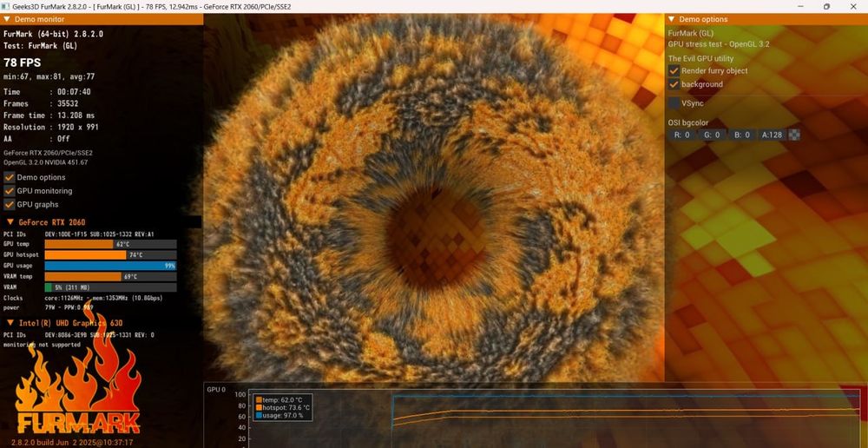Restore down the FurMark window
The width and height of the screenshot is (868, 448).
826,7
